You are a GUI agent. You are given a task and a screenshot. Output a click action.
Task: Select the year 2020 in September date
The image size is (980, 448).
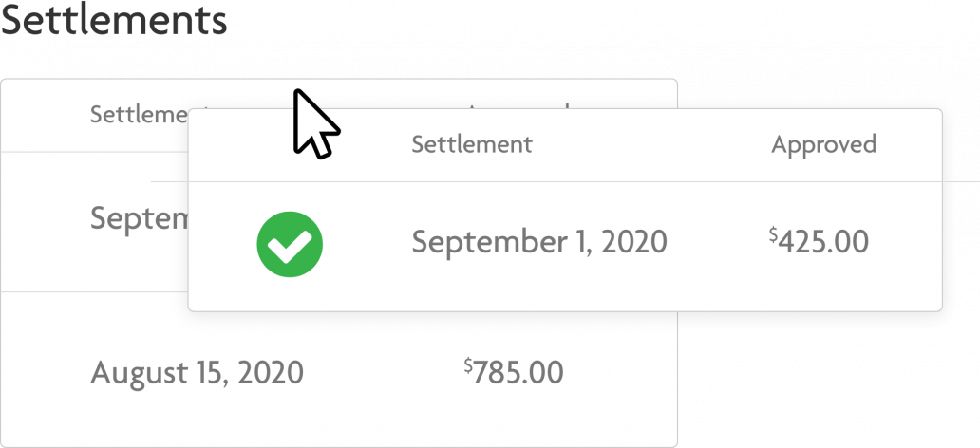(x=633, y=241)
